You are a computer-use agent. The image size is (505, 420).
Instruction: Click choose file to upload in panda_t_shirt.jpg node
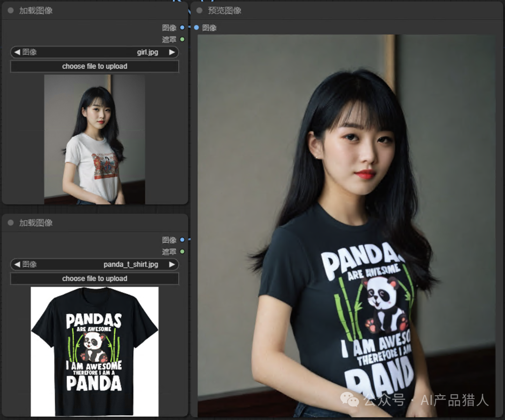point(94,279)
